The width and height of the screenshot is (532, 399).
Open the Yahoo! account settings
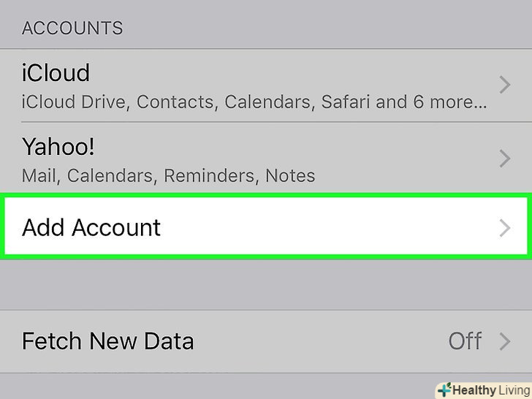(x=256, y=159)
